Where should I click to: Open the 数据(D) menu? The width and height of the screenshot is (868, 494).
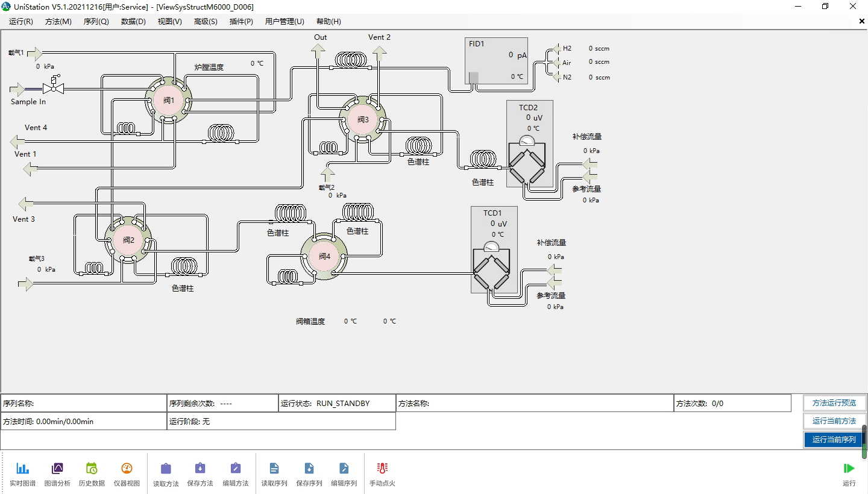pyautogui.click(x=133, y=21)
